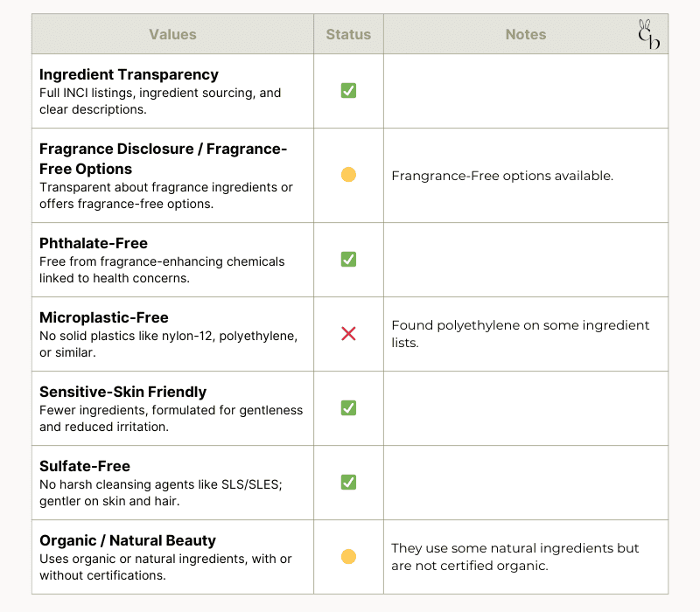Select the Status column header
Viewport: 700px width, 612px height.
tap(348, 34)
